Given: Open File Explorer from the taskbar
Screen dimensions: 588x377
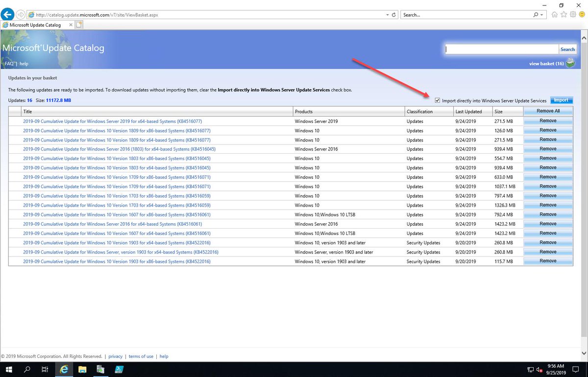Looking at the screenshot, I should click(82, 369).
